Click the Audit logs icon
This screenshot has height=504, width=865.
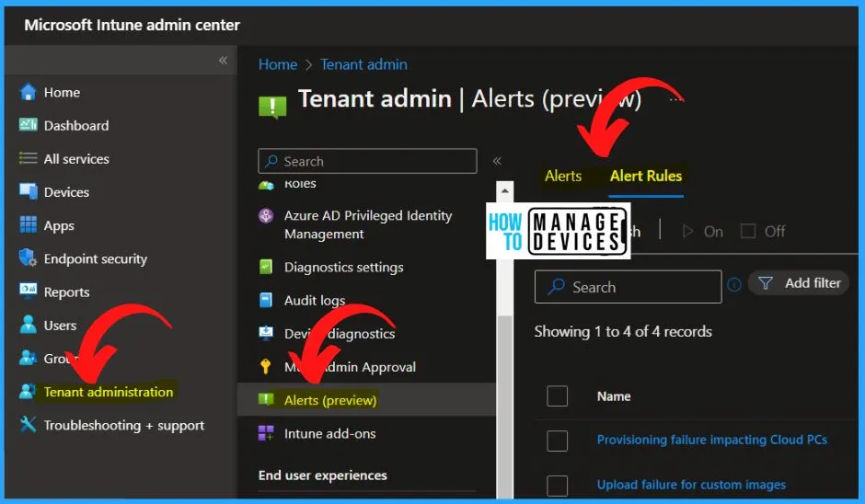click(266, 300)
